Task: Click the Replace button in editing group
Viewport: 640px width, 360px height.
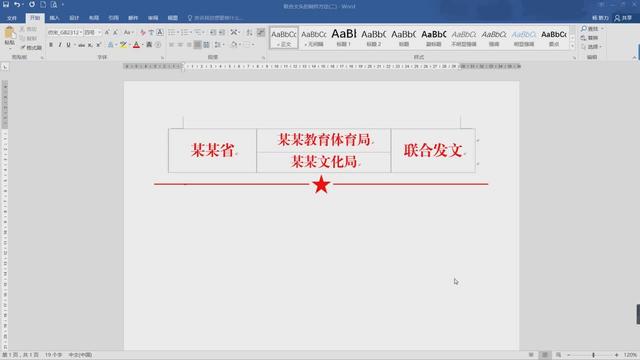Action: pos(589,38)
